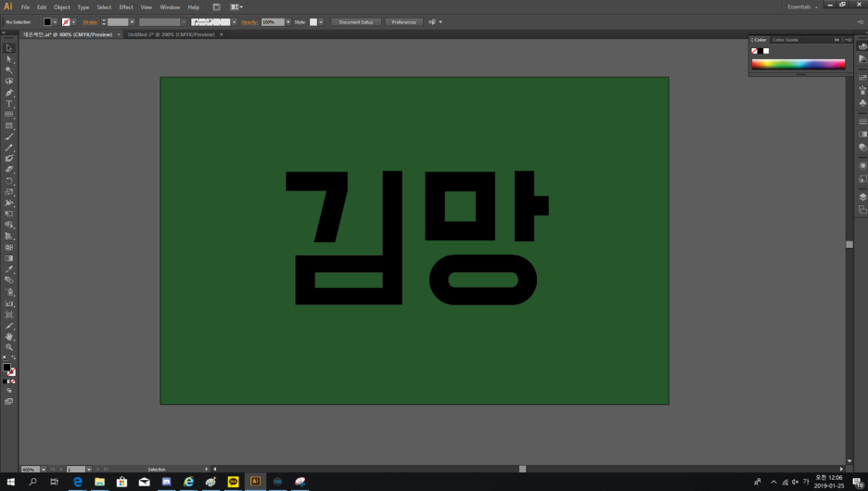Screen dimensions: 868x491
Task: Click the Document Setup button
Action: (x=355, y=21)
